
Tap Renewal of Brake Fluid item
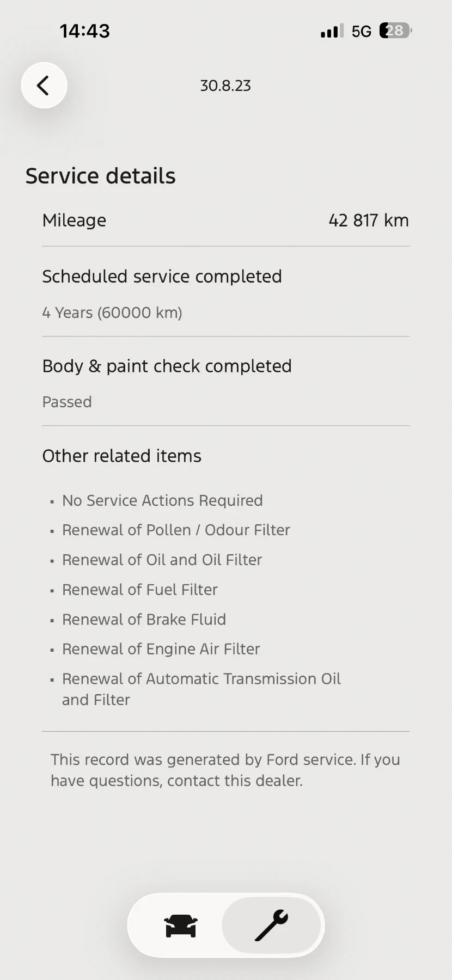tap(144, 619)
